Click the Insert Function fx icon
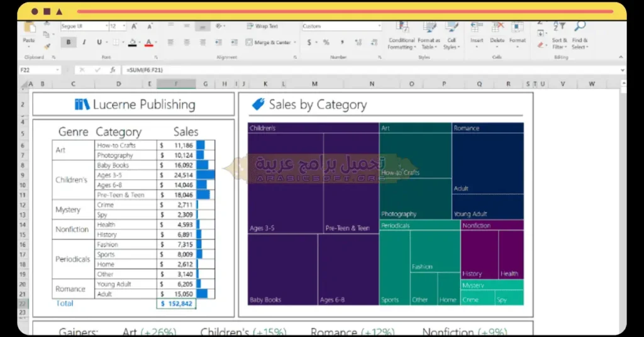 pos(113,70)
